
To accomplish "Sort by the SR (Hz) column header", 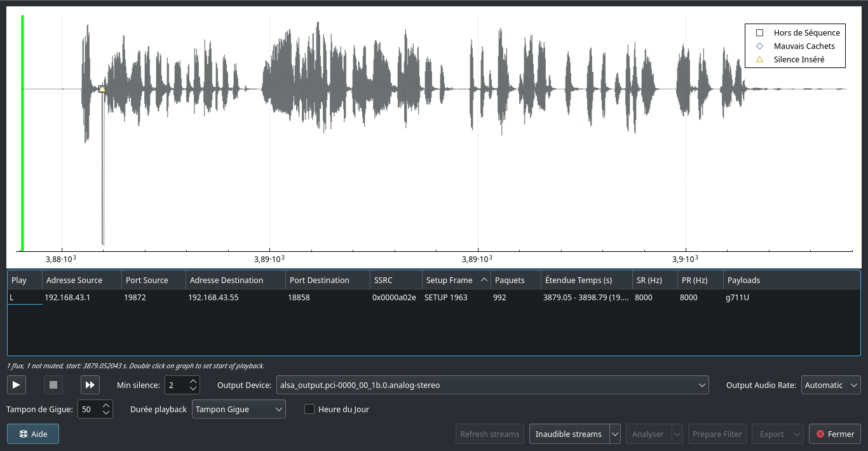I will (655, 280).
